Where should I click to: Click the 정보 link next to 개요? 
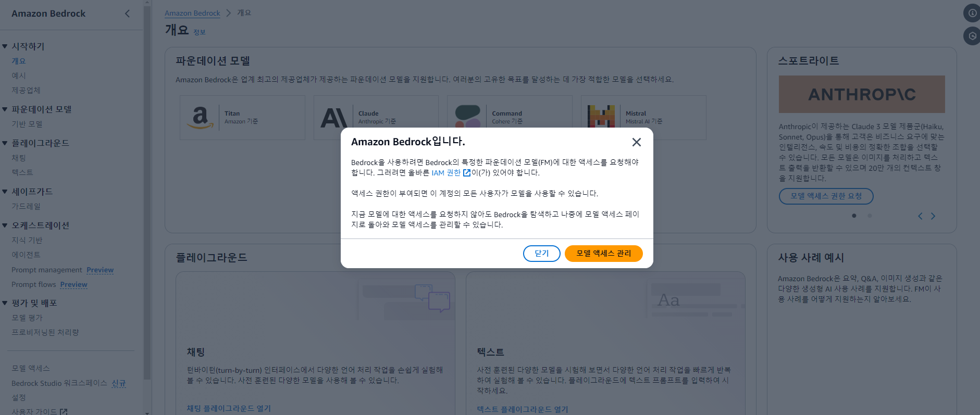200,32
